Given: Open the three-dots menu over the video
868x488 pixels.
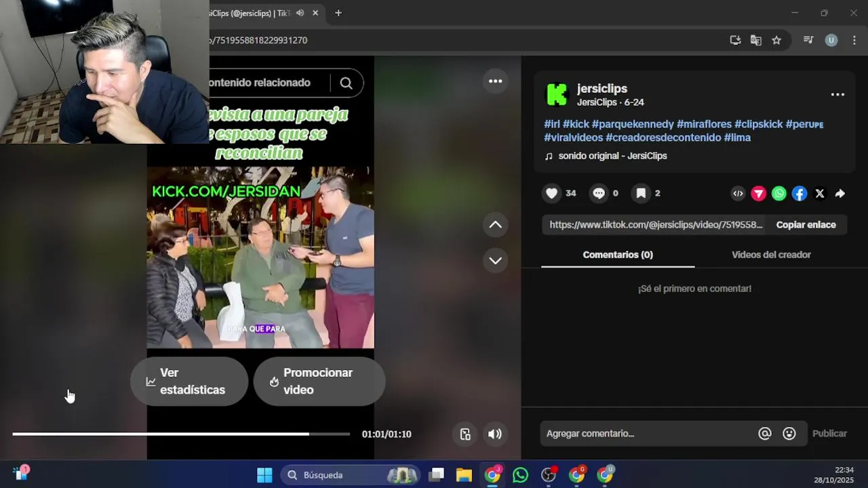Looking at the screenshot, I should (x=496, y=81).
